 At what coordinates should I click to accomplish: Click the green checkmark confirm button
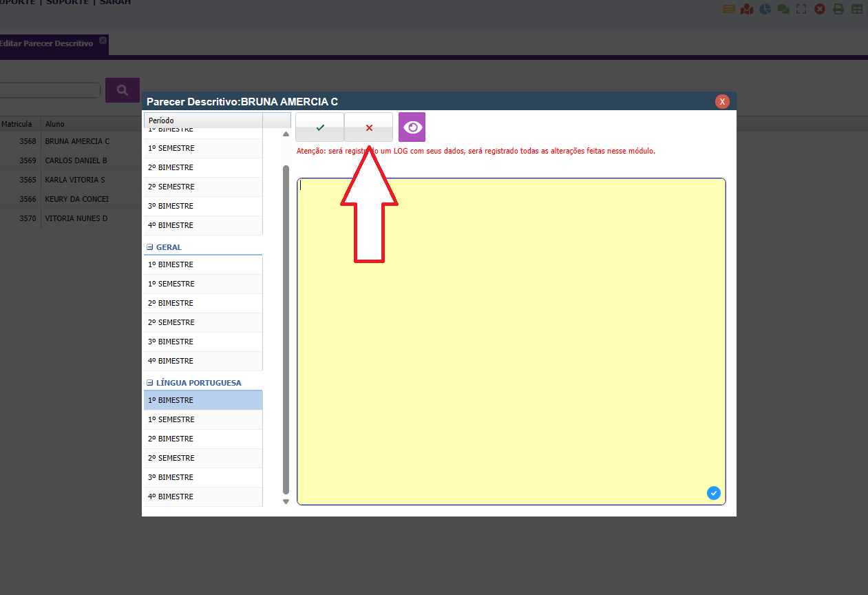(x=319, y=127)
